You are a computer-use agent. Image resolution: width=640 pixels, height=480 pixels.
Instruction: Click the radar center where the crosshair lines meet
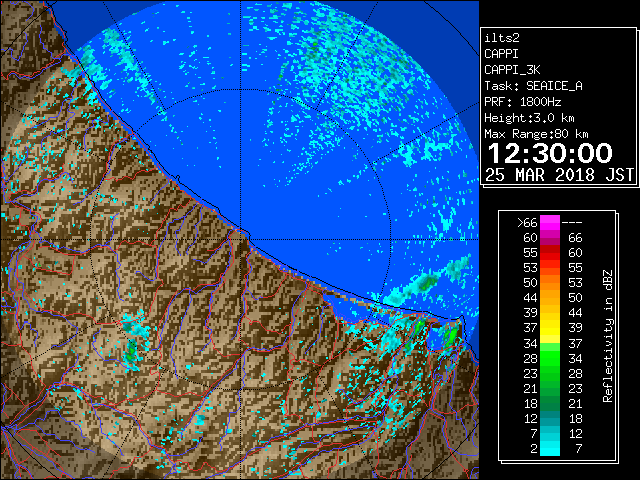pos(241,239)
